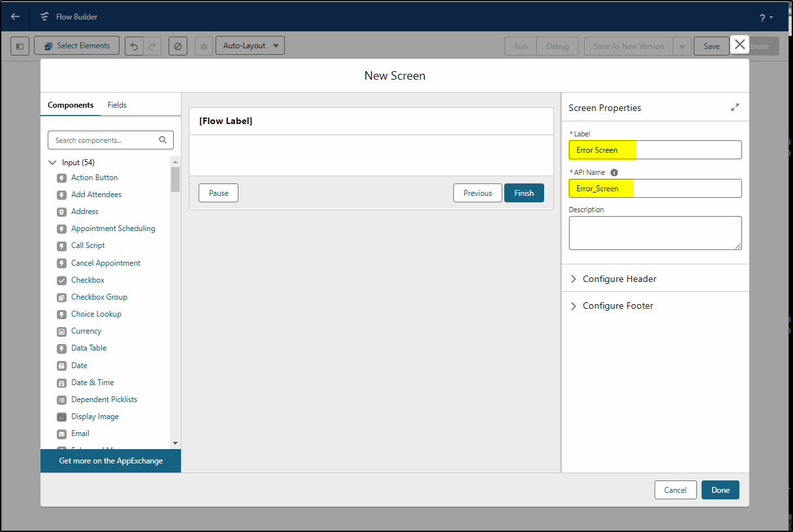The height and width of the screenshot is (532, 793).
Task: Click the back arrow in Flow Builder header
Action: click(x=15, y=16)
